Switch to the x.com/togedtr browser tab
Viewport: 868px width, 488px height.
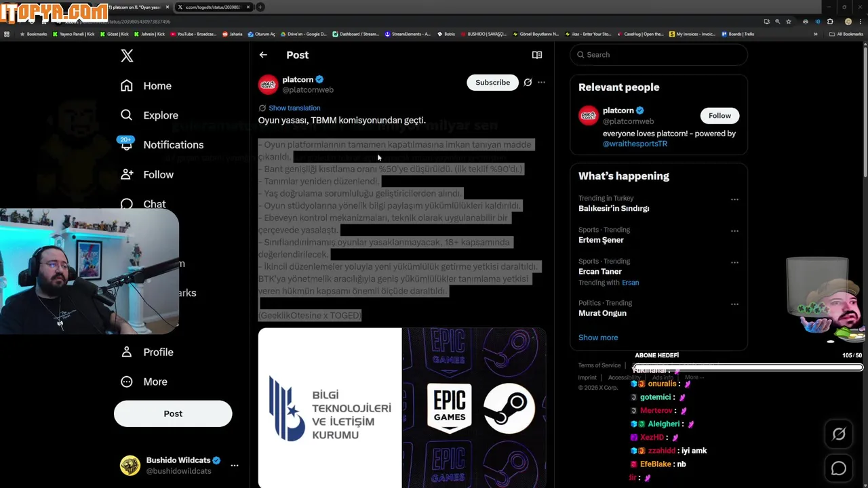pyautogui.click(x=214, y=7)
